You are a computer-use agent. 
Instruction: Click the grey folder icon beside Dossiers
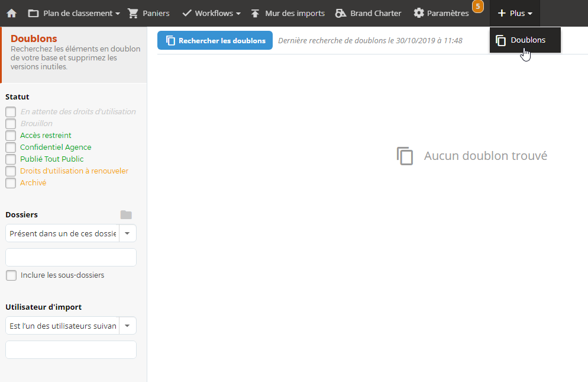point(126,215)
